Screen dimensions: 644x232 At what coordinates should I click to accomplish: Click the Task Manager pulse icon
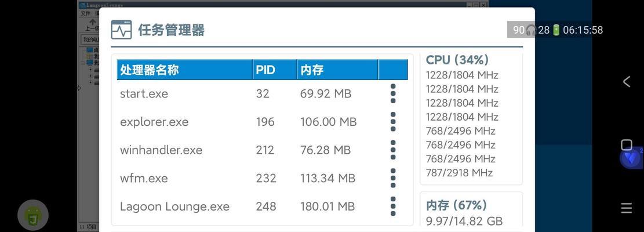[x=121, y=30]
